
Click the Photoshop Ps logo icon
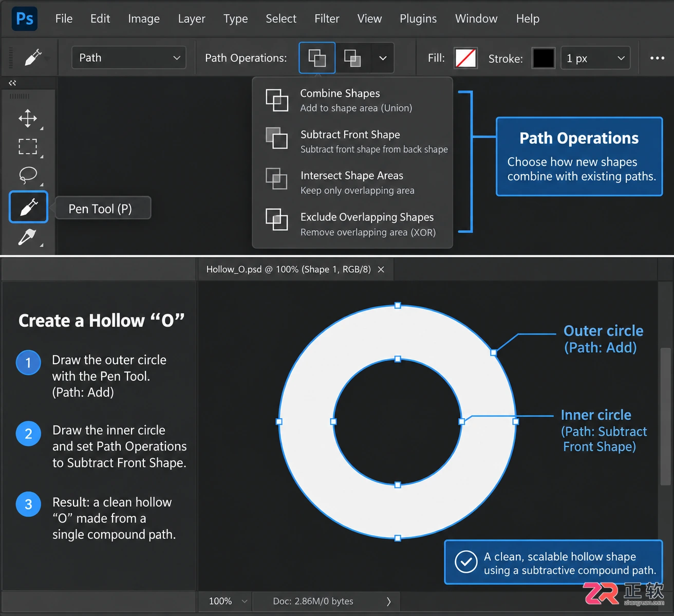click(25, 19)
